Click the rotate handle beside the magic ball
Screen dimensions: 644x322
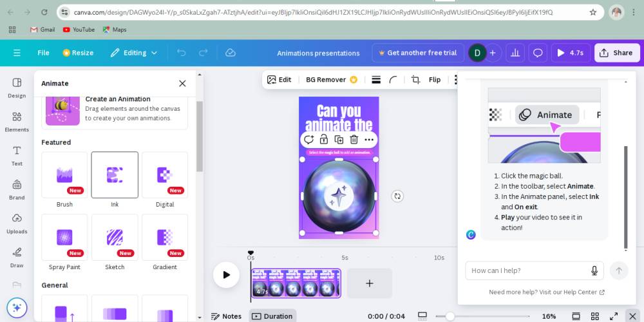click(397, 196)
